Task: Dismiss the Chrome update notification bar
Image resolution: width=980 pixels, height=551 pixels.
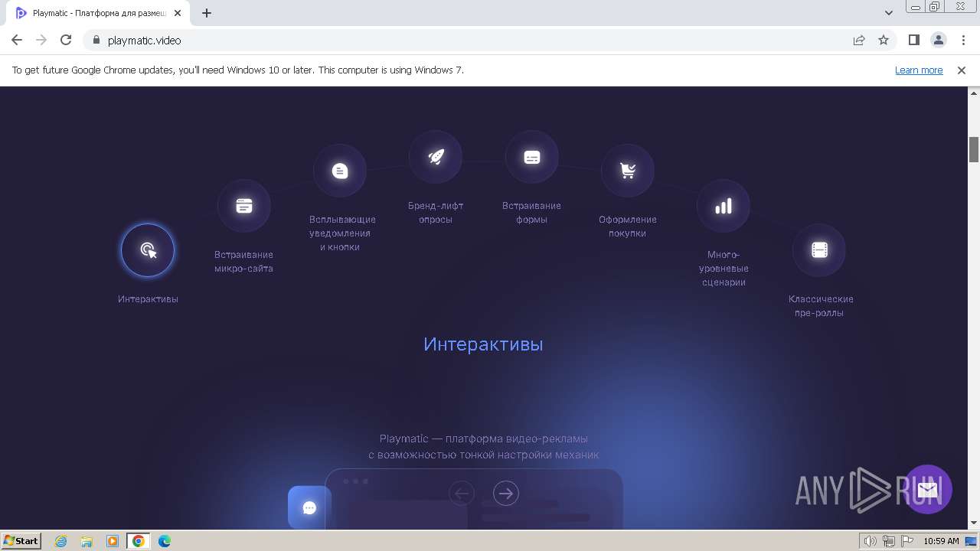Action: point(962,70)
